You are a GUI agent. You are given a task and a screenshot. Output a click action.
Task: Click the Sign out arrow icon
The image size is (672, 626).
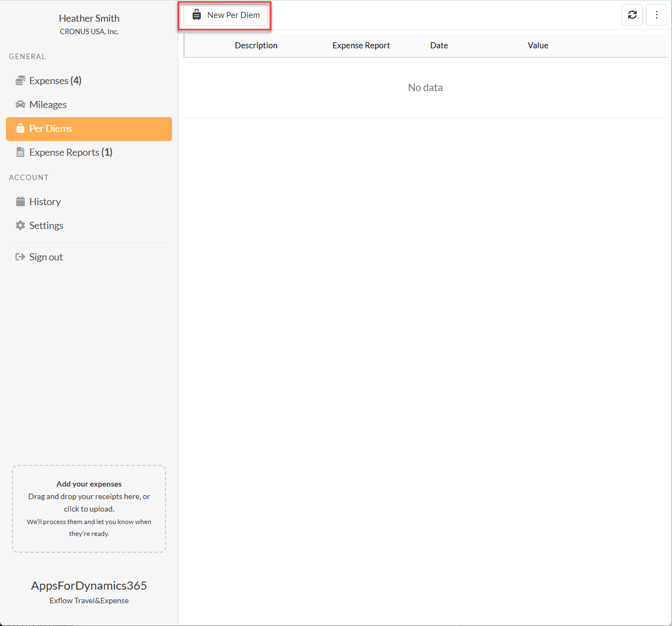[x=20, y=257]
